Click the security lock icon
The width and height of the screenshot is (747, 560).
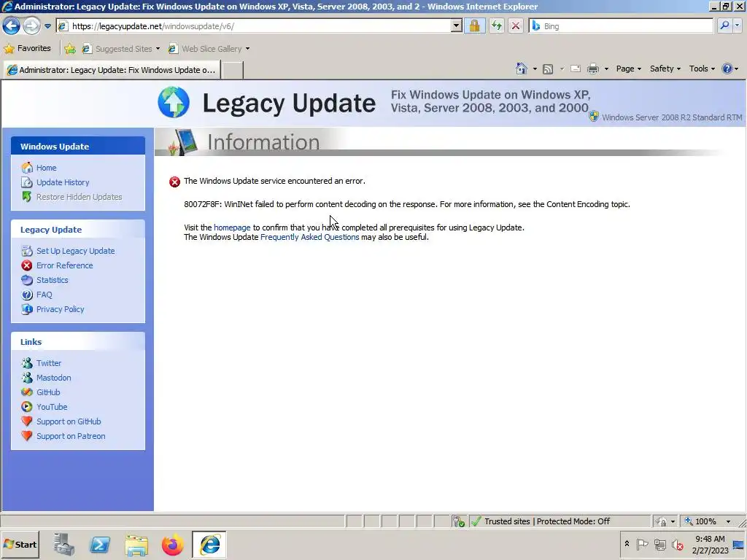coord(474,26)
